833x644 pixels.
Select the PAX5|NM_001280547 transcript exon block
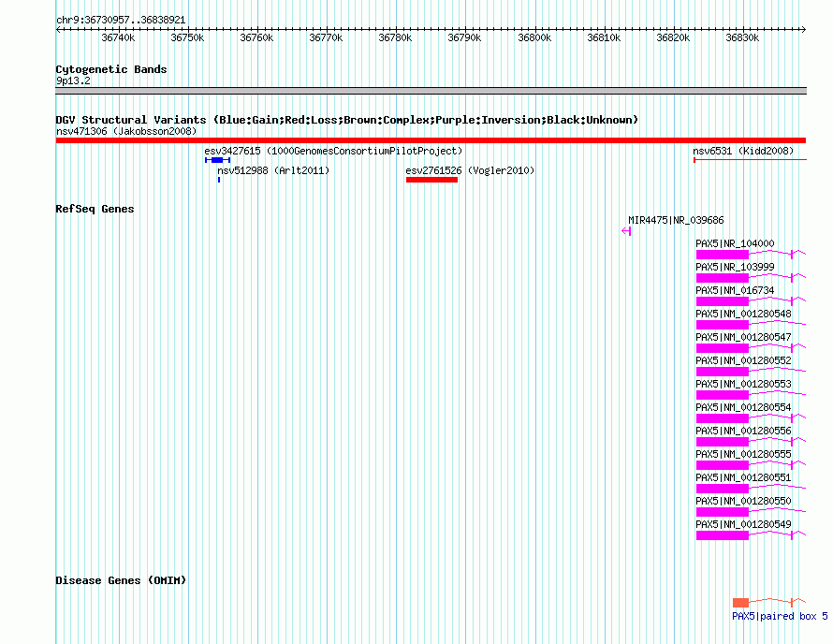(722, 348)
